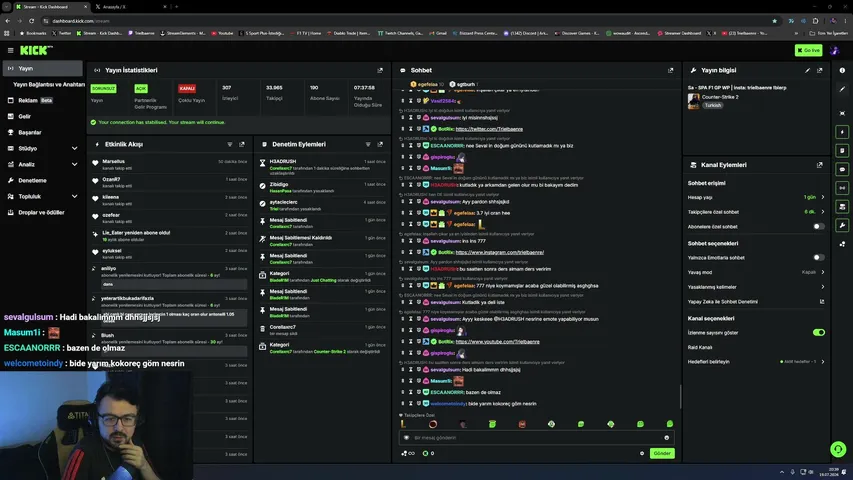This screenshot has height=480, width=853.
Task: Filter the Etkinlik Akışı feed
Action: pos(230,144)
